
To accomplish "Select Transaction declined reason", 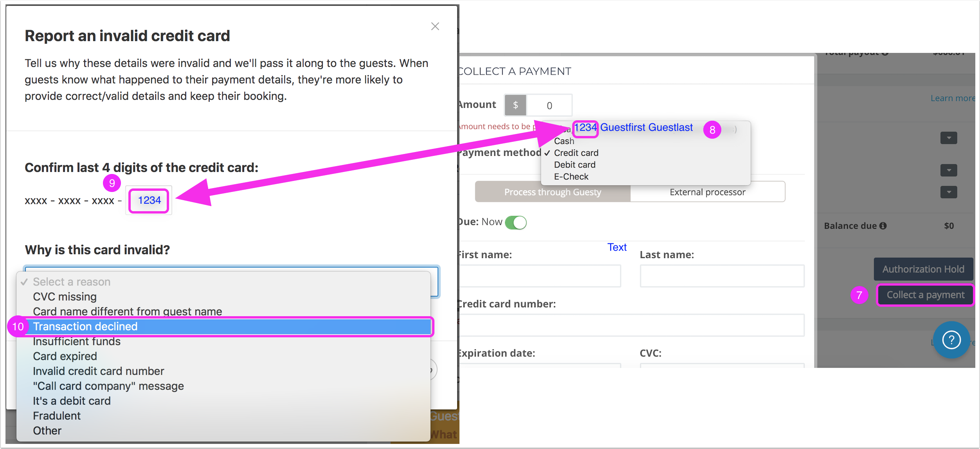I will (x=224, y=326).
